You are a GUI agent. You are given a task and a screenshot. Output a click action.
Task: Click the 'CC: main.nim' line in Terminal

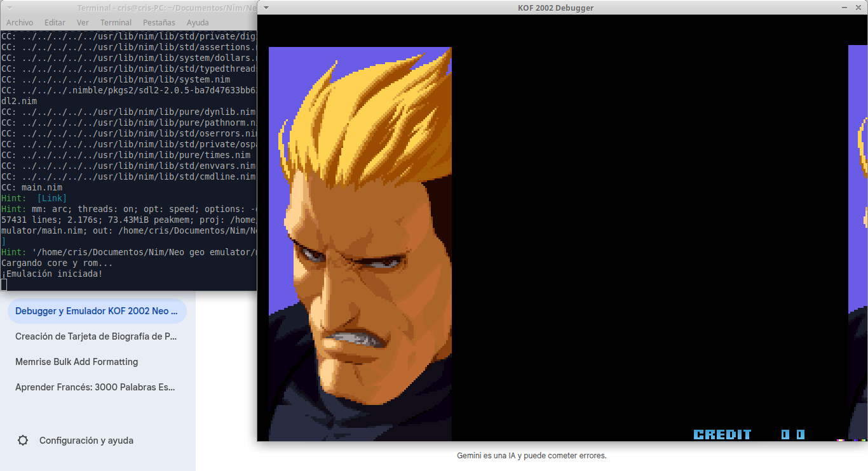click(32, 187)
